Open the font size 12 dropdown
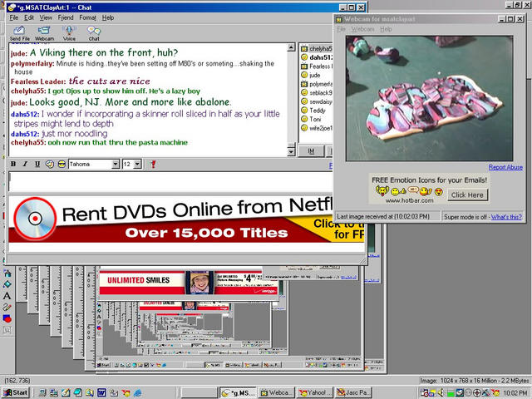 click(137, 165)
